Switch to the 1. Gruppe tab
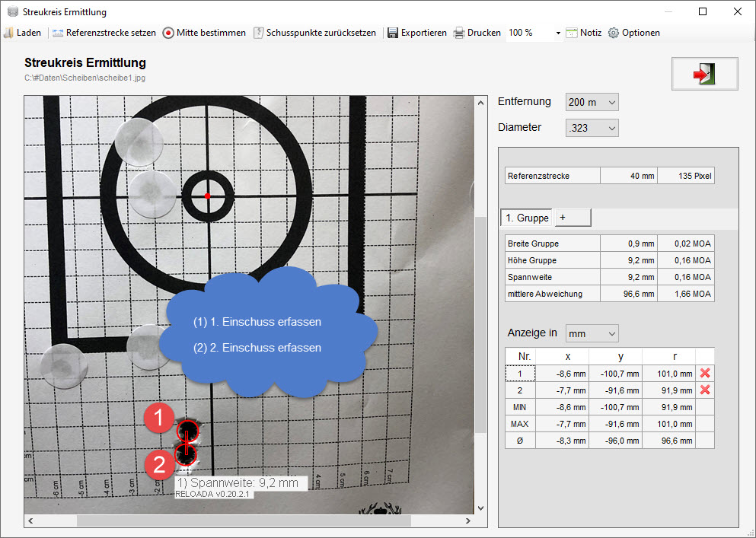 tap(527, 218)
